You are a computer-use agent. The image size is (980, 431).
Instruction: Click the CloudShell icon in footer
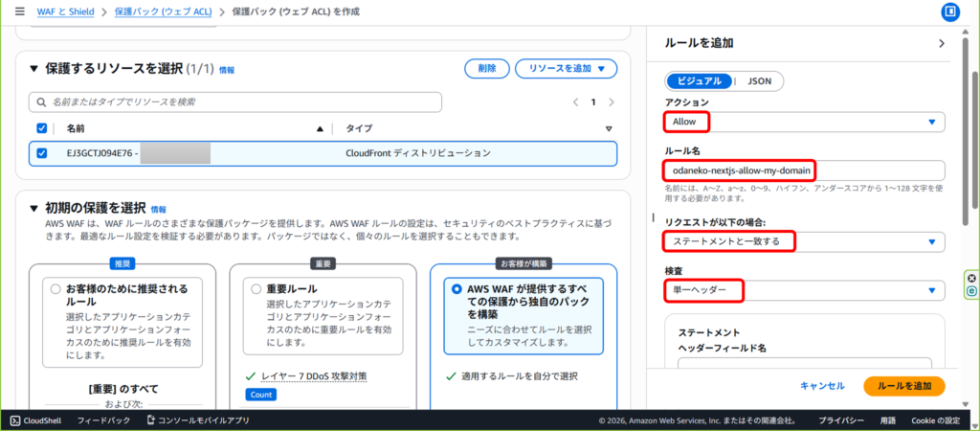pos(15,420)
